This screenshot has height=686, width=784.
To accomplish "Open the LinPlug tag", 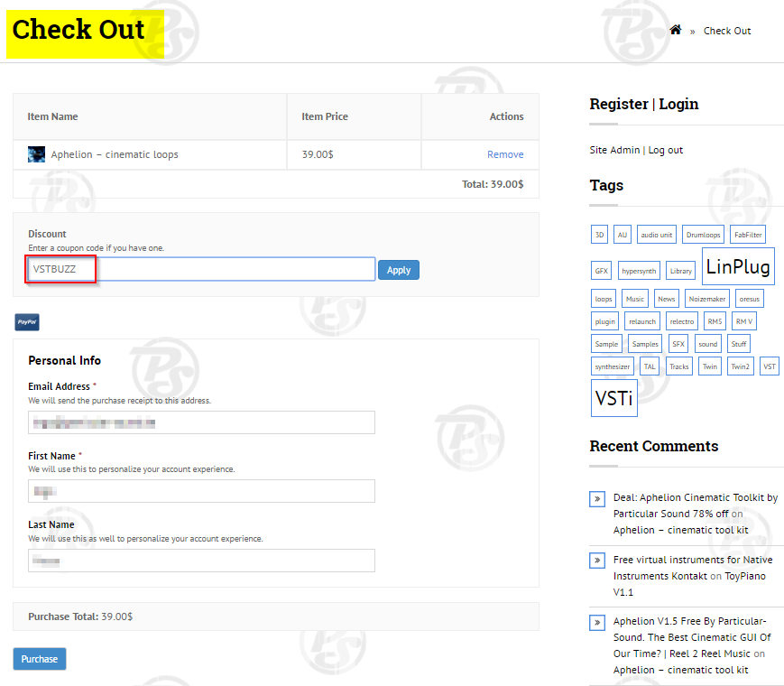I will 738,267.
